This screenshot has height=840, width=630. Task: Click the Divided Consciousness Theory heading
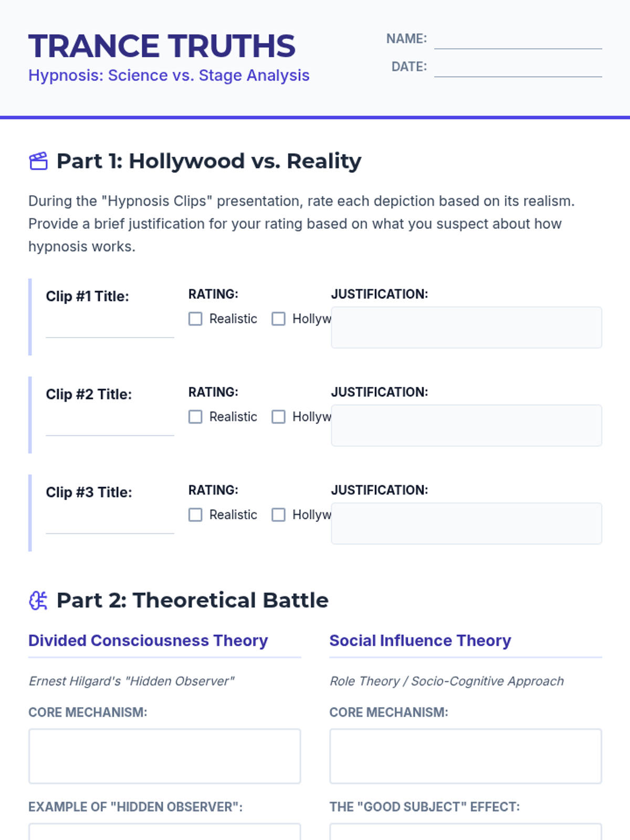tap(148, 640)
